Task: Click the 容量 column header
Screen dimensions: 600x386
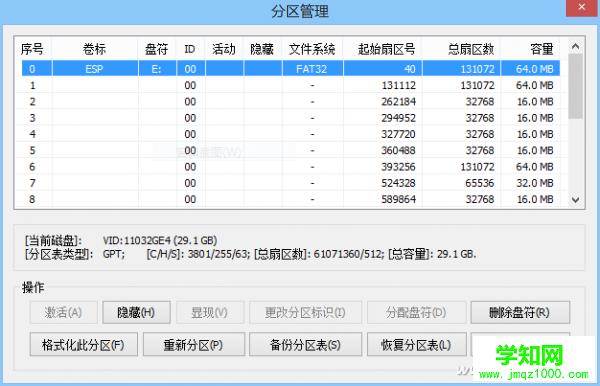Action: [530, 49]
